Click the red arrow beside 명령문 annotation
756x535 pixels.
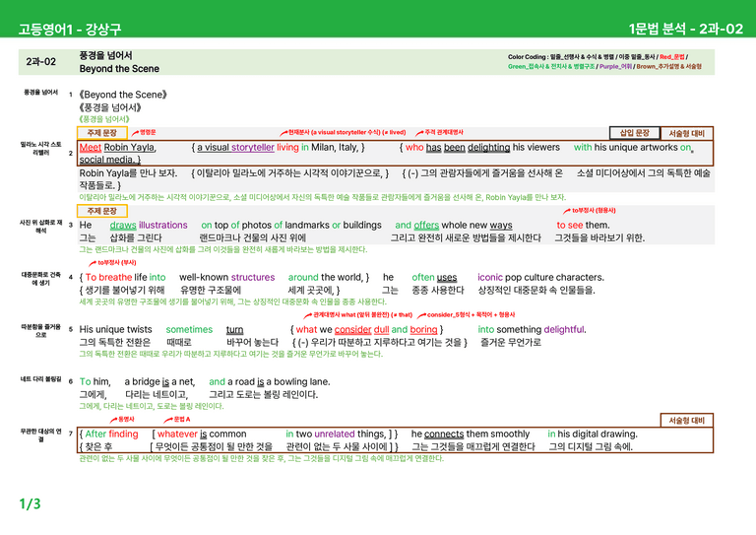[x=135, y=132]
